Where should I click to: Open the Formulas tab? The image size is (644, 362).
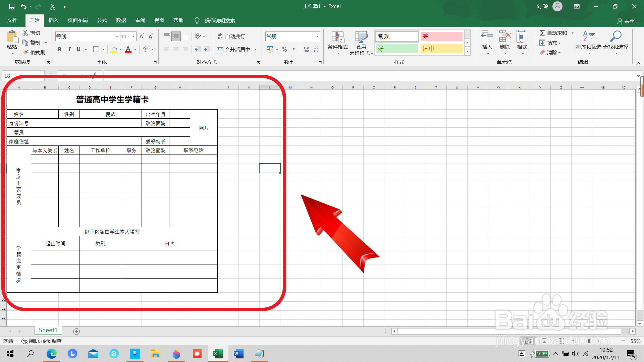coord(102,20)
